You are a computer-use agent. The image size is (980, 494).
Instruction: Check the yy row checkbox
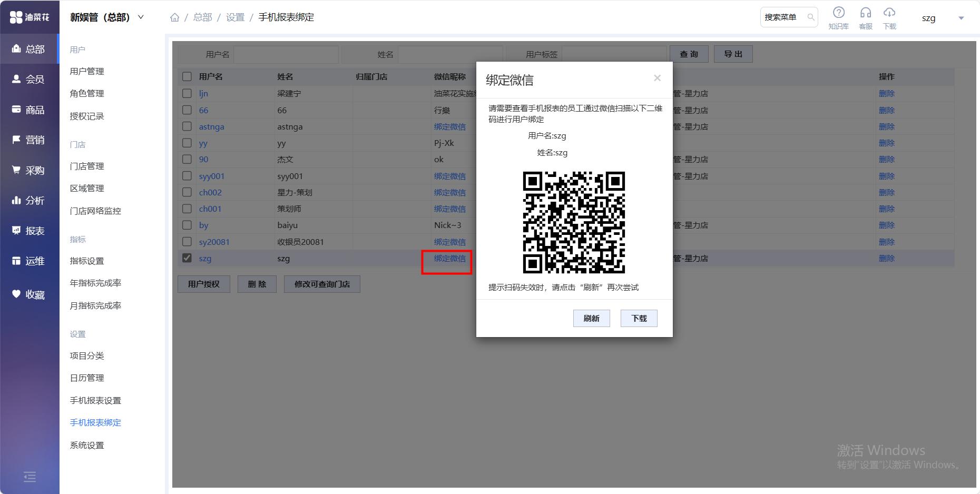[x=187, y=143]
